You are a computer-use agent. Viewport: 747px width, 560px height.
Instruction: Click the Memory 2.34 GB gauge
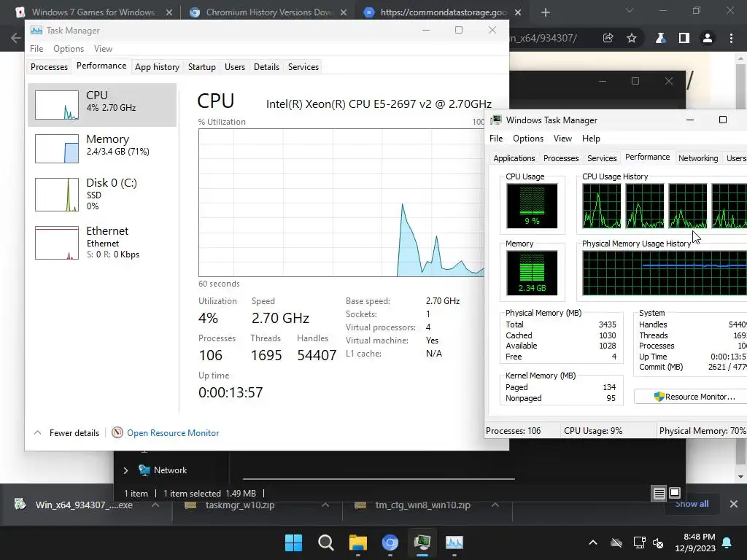[532, 273]
